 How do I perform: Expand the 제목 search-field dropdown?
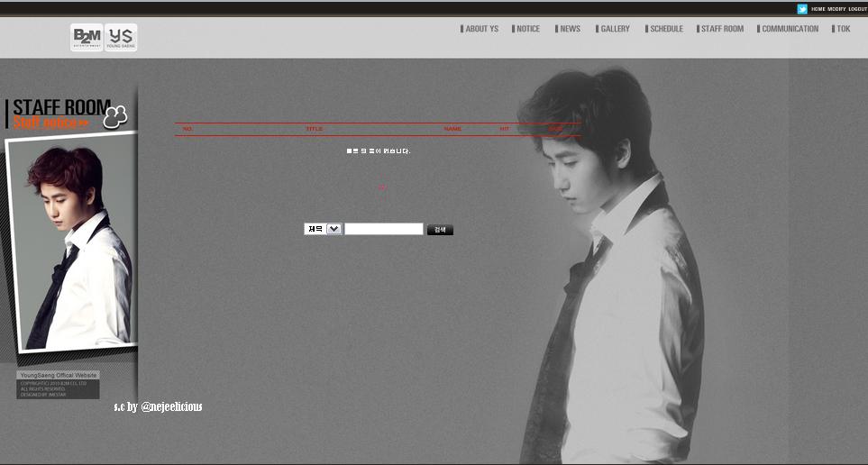(324, 229)
